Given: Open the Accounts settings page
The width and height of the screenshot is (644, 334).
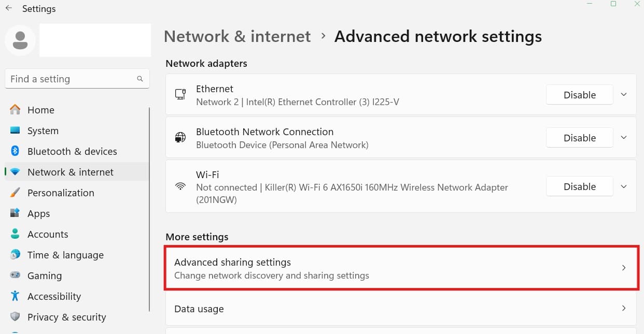Looking at the screenshot, I should point(48,234).
